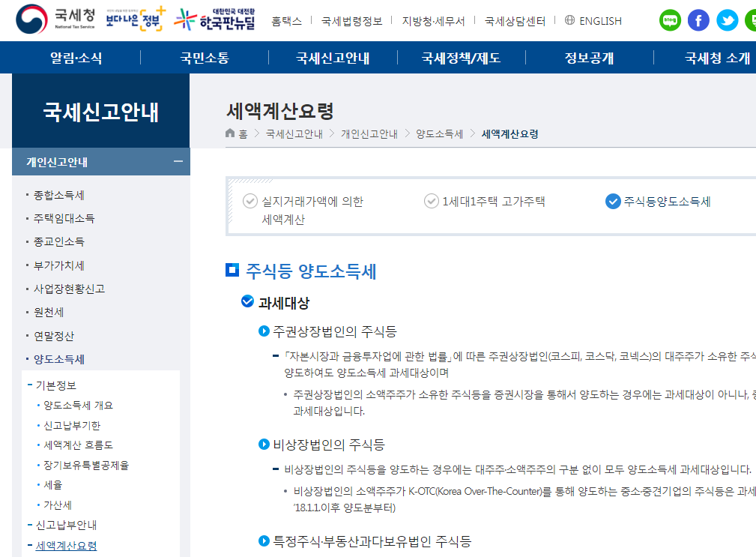Image resolution: width=756 pixels, height=557 pixels.
Task: Click 주식등 양도소득세 section heading
Action: click(x=311, y=271)
